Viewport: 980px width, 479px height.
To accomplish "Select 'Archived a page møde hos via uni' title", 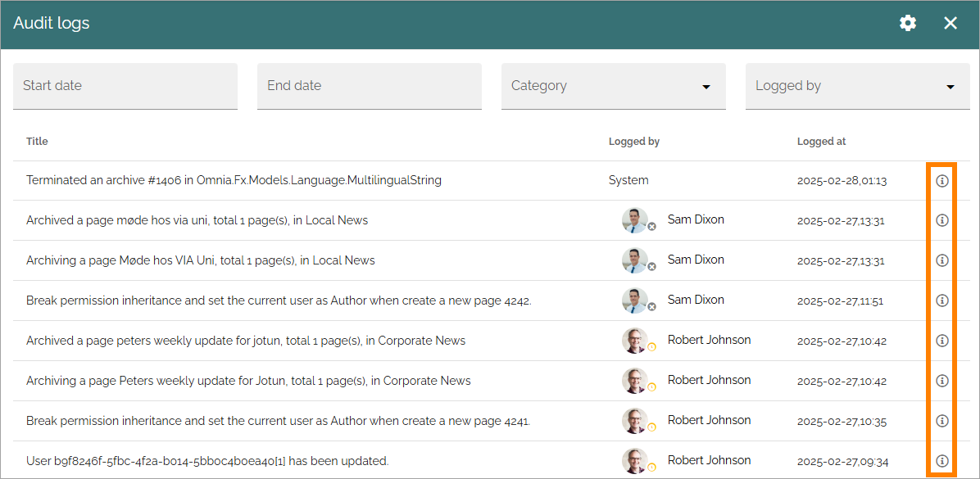I will click(x=197, y=219).
